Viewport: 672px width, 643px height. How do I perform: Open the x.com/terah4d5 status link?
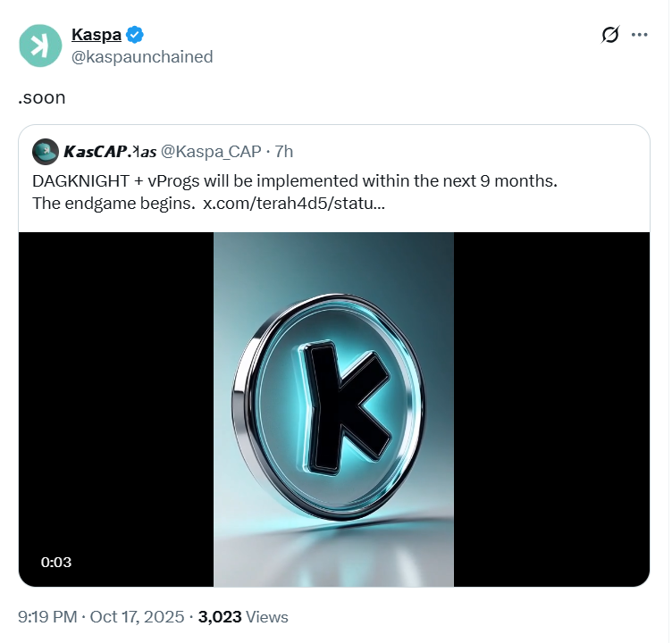[x=294, y=204]
